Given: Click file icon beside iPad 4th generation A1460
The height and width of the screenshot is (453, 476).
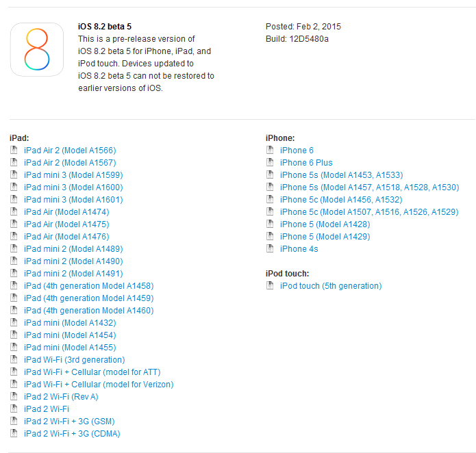Looking at the screenshot, I should tap(14, 310).
